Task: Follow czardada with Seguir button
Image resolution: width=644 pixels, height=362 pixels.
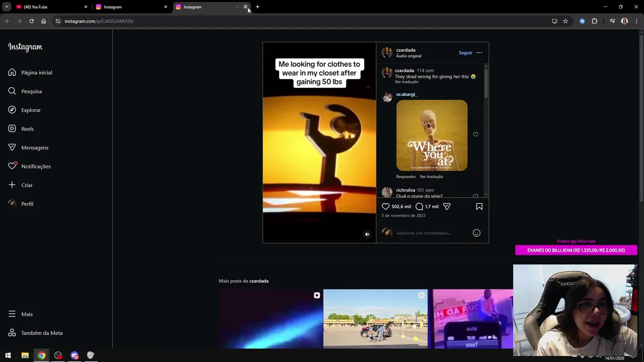Action: pos(465,53)
